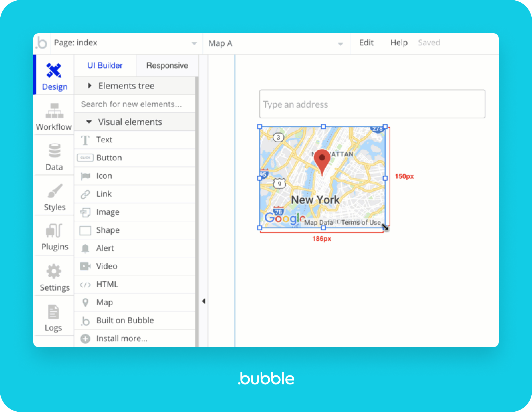
Task: Click the HTML element label
Action: point(107,284)
